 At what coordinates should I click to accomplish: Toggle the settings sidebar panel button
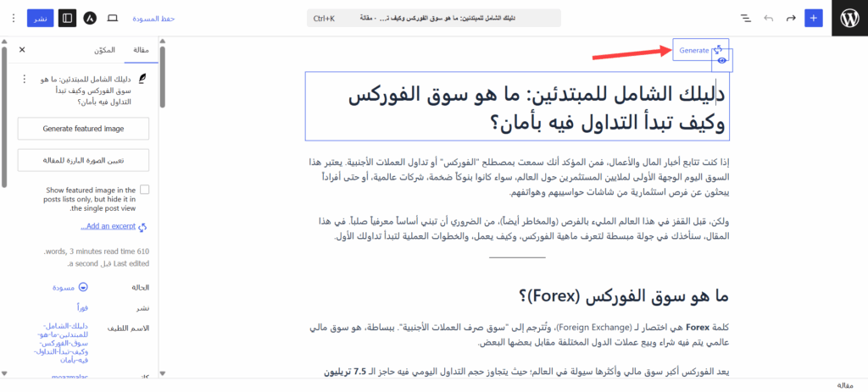(67, 18)
